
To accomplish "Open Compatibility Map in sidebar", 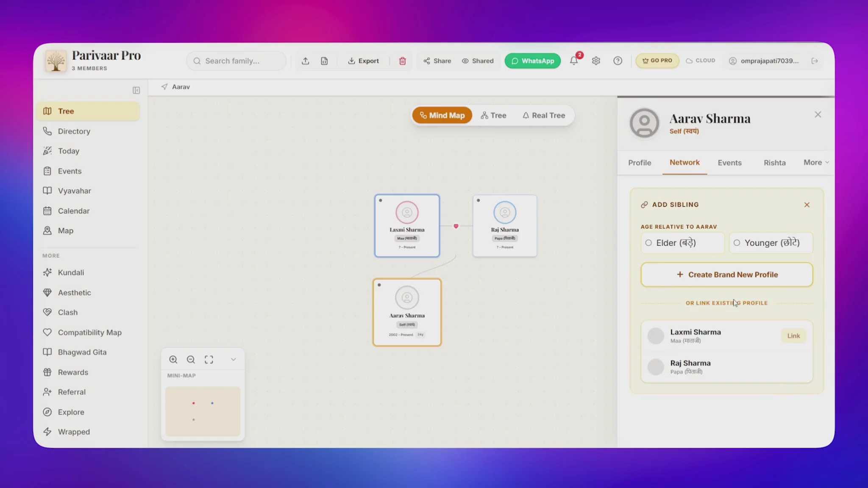I will pos(88,333).
